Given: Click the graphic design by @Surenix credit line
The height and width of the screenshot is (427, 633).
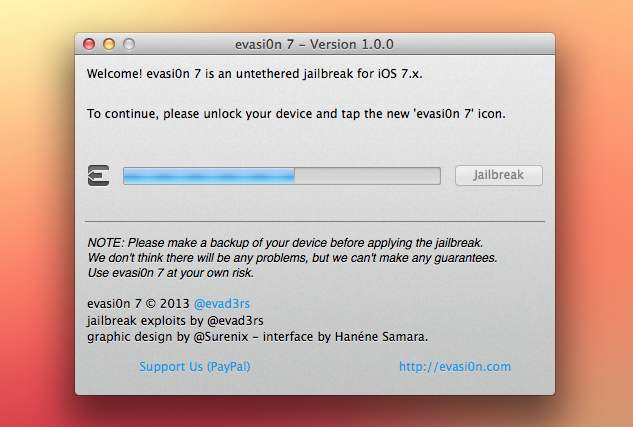Looking at the screenshot, I should [x=257, y=337].
